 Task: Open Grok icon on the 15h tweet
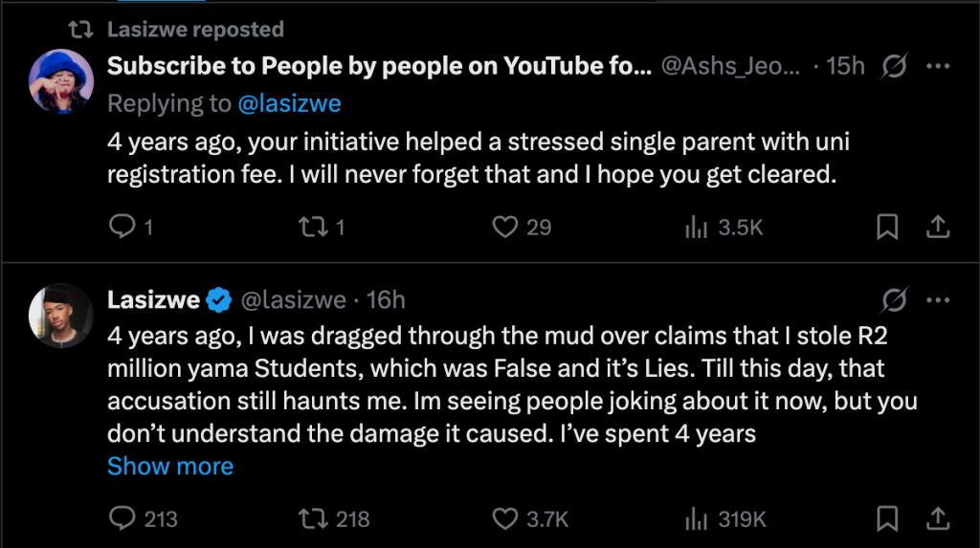(x=894, y=66)
